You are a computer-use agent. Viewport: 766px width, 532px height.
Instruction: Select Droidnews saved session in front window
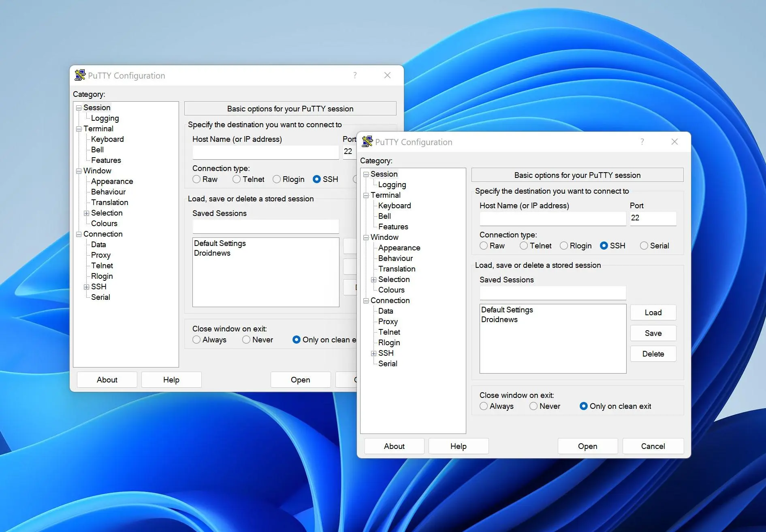click(499, 319)
